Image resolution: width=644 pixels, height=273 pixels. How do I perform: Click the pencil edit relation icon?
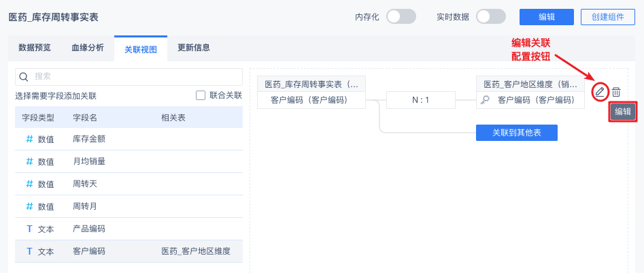coord(599,91)
